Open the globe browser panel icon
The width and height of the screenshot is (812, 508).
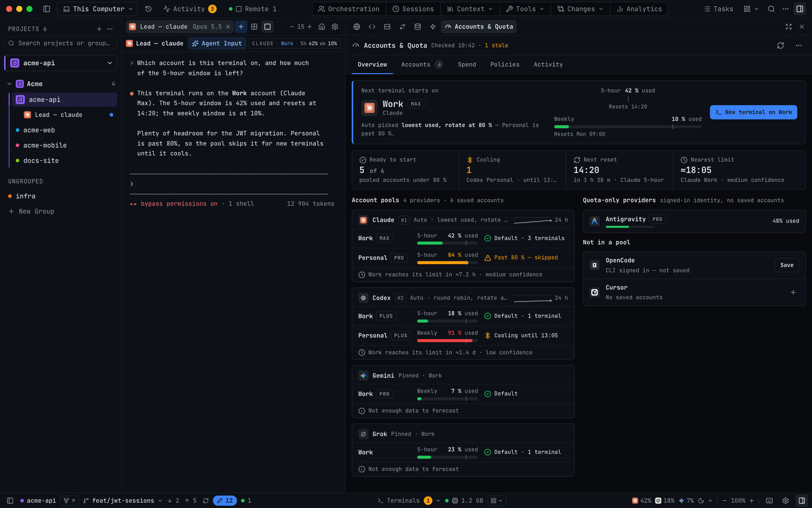[357, 27]
